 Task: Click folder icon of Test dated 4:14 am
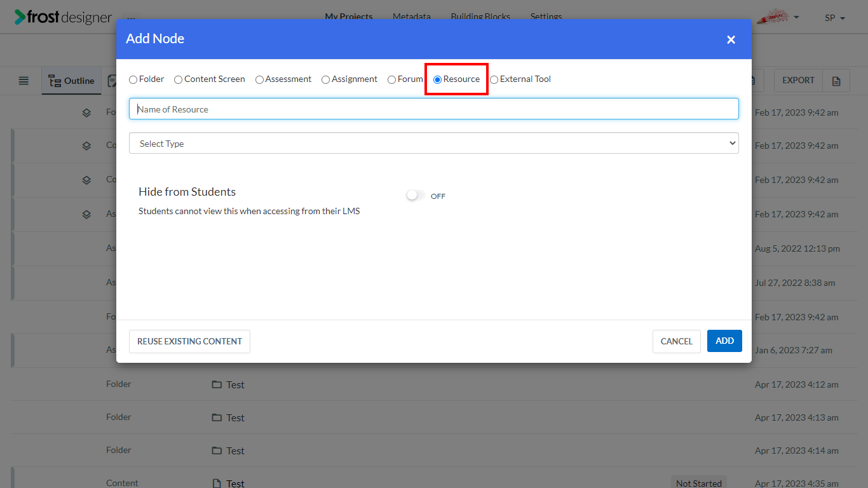tap(217, 451)
